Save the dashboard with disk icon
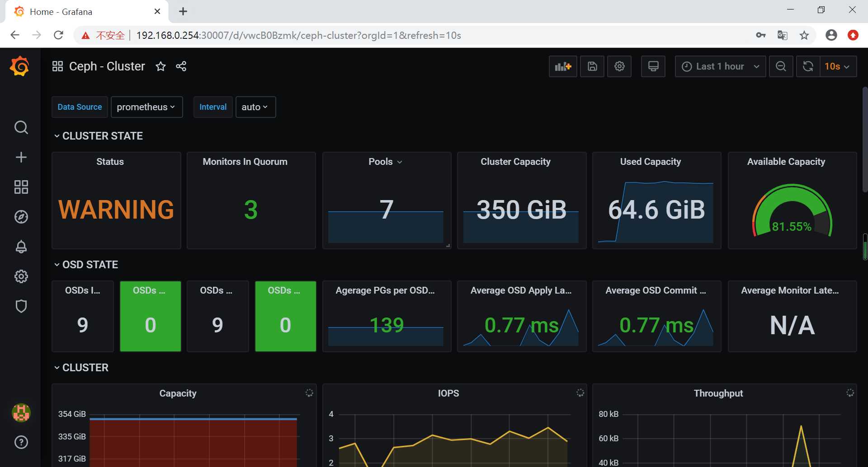The image size is (868, 467). click(592, 66)
